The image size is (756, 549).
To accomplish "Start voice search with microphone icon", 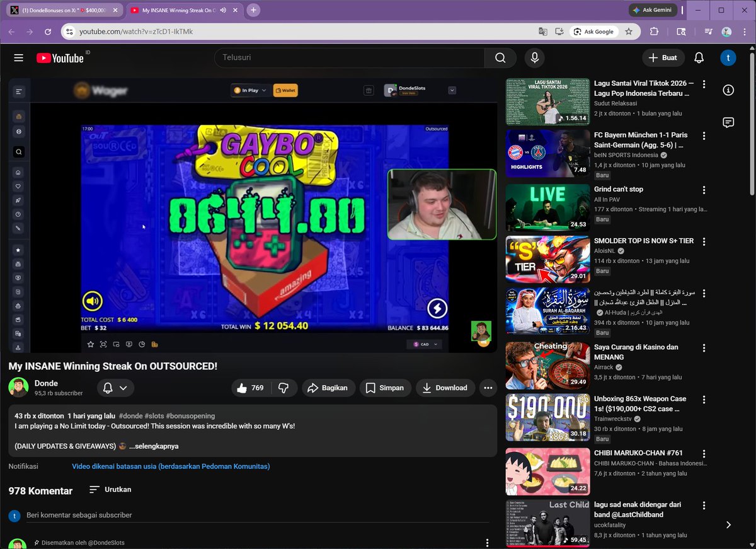I will click(x=535, y=57).
